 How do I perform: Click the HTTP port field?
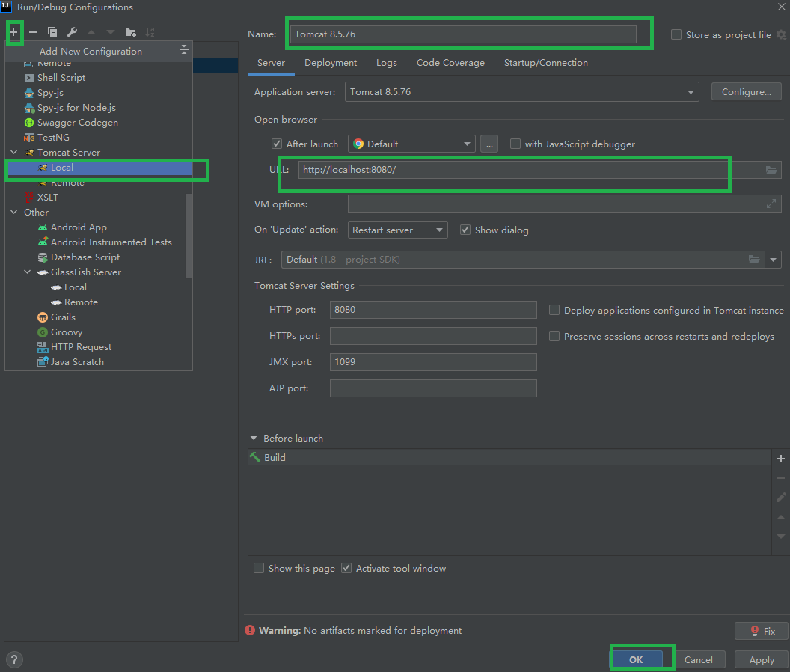point(433,310)
